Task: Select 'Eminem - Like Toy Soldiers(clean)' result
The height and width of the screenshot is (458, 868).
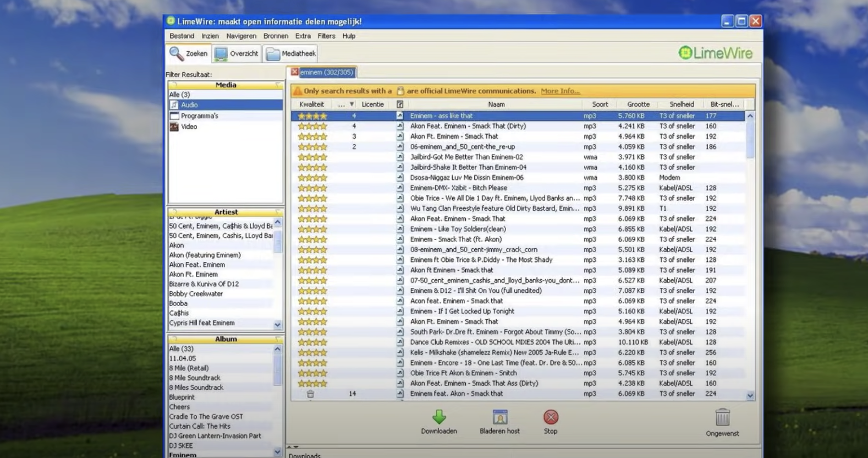Action: (518, 229)
